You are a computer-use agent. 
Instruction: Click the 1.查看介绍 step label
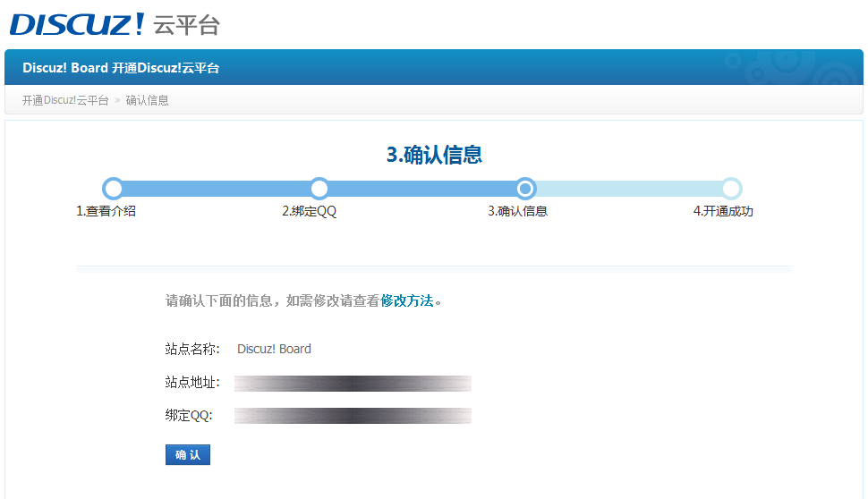pyautogui.click(x=106, y=211)
